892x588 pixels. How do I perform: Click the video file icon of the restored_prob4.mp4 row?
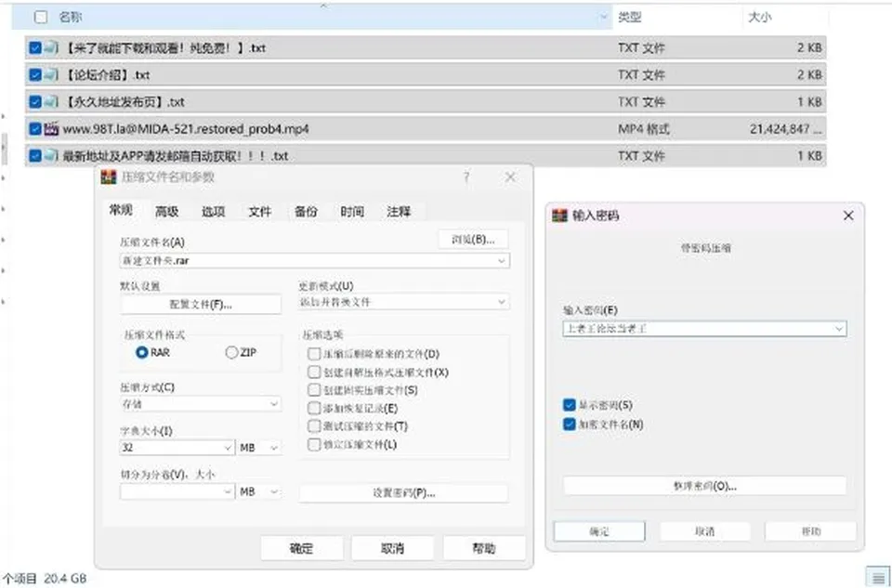pos(51,129)
